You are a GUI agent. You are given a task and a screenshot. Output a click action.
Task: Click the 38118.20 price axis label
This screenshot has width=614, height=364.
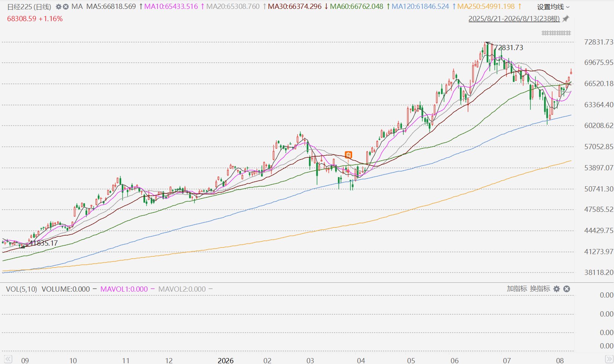(x=599, y=272)
